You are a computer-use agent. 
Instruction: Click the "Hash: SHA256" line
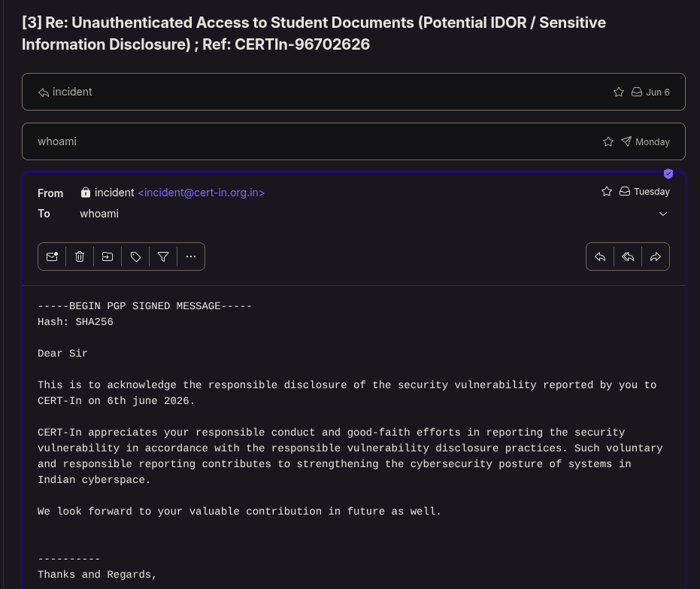75,322
